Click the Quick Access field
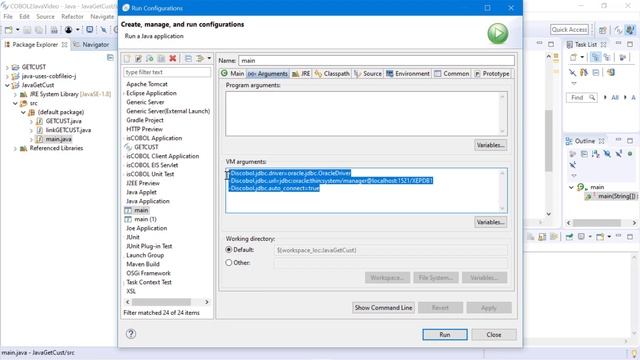Viewport: 640px width, 360px height. point(569,29)
